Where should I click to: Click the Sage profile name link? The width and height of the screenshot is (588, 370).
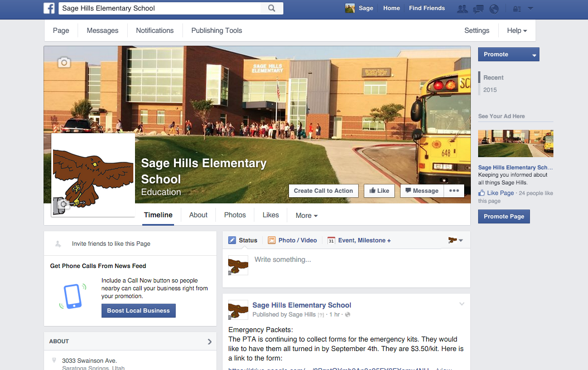365,8
